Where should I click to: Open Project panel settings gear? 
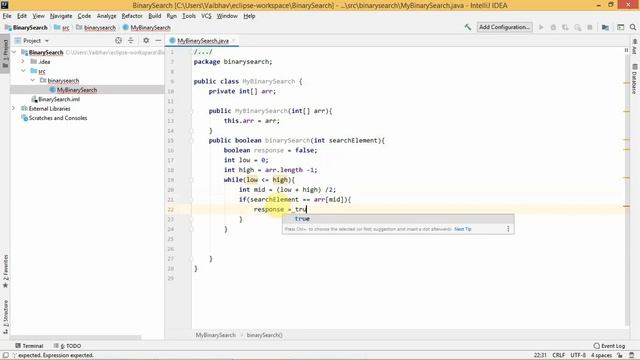(x=146, y=40)
